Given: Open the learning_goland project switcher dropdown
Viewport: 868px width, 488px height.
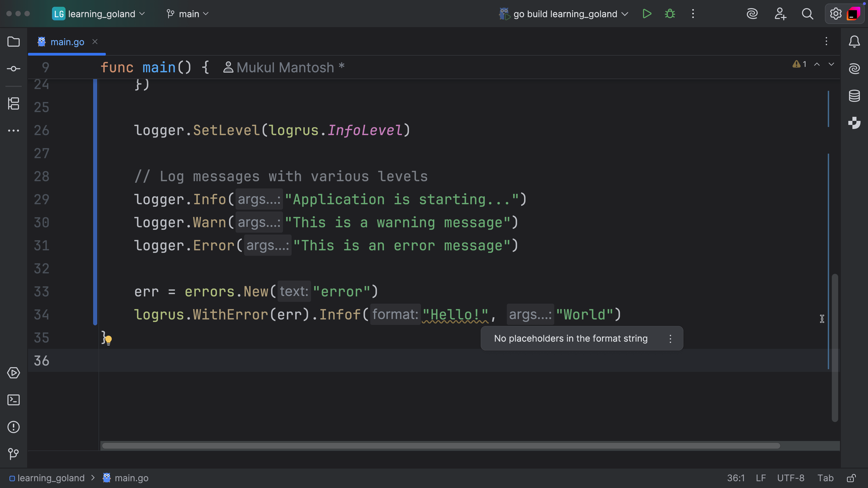Looking at the screenshot, I should pyautogui.click(x=98, y=14).
